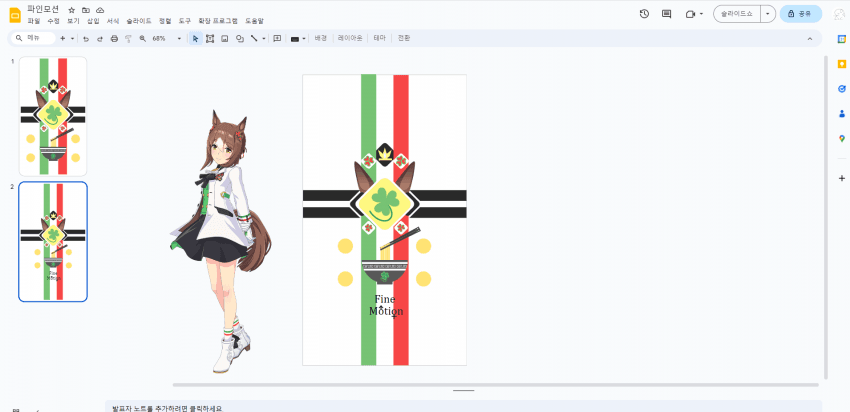Click the plus to get add-ons

(842, 178)
